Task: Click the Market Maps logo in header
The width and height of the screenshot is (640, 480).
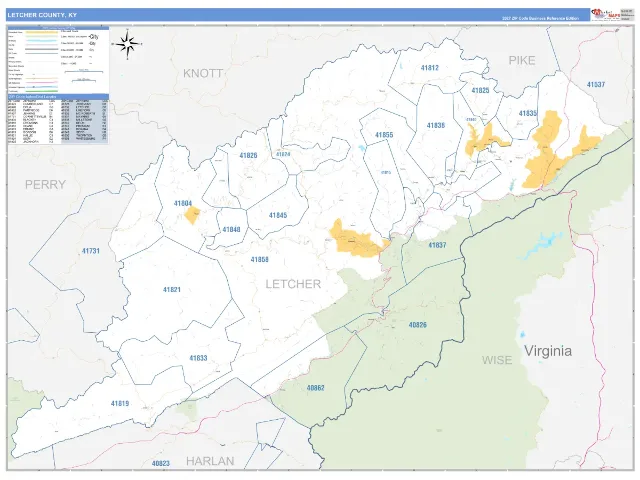Action: (606, 14)
